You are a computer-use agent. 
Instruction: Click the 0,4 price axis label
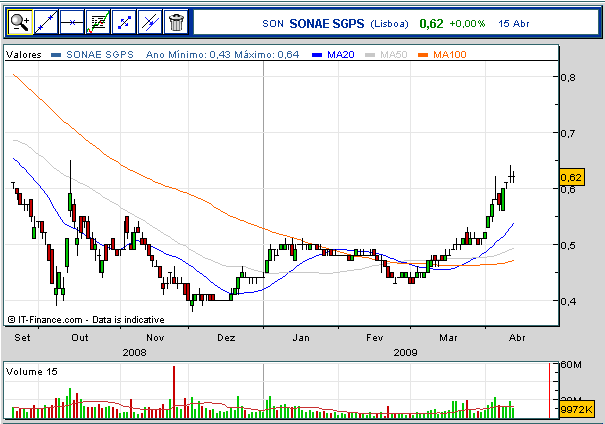[x=568, y=301]
